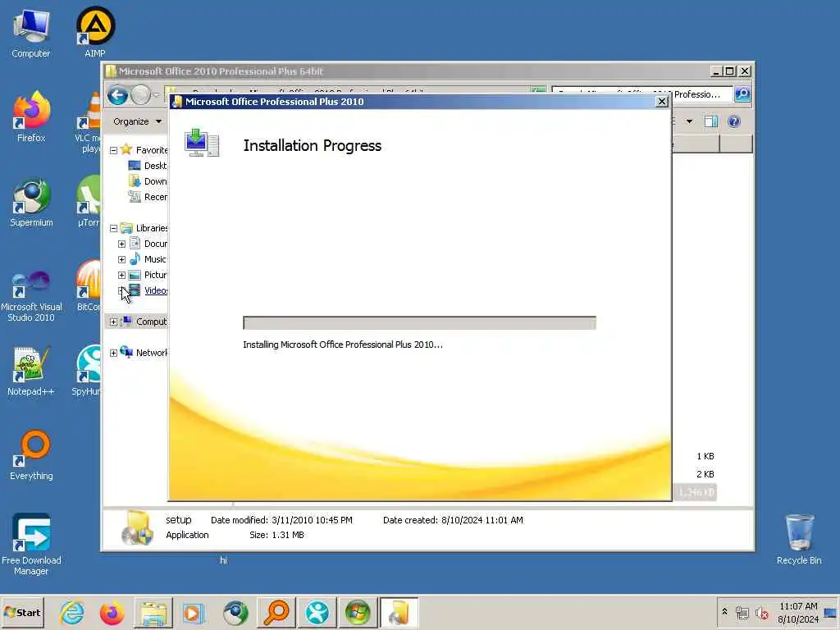Click the Windows orb taskbar icon
The image size is (840, 630).
358,613
